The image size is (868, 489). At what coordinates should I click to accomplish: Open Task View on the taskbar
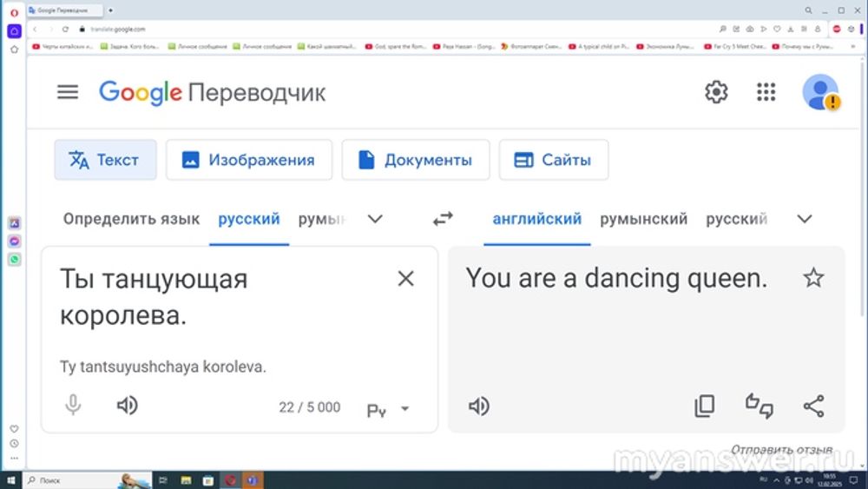coord(163,480)
